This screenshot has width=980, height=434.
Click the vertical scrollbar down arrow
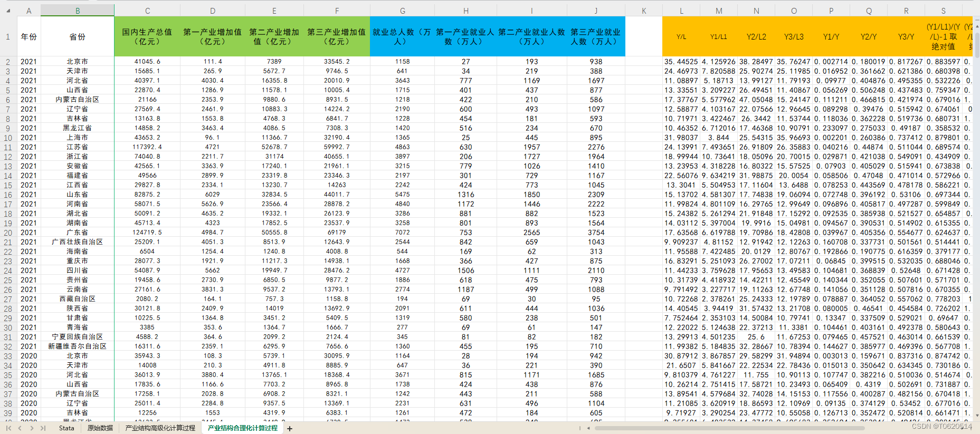(x=976, y=415)
